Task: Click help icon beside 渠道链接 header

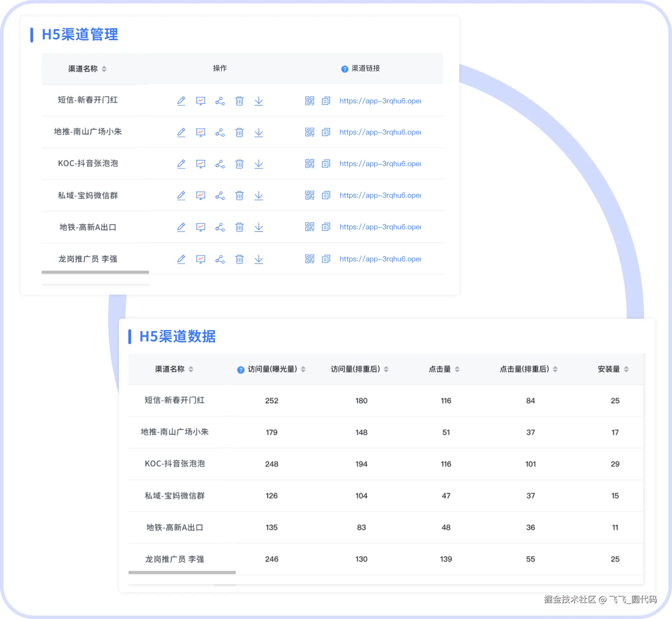Action: [x=345, y=69]
